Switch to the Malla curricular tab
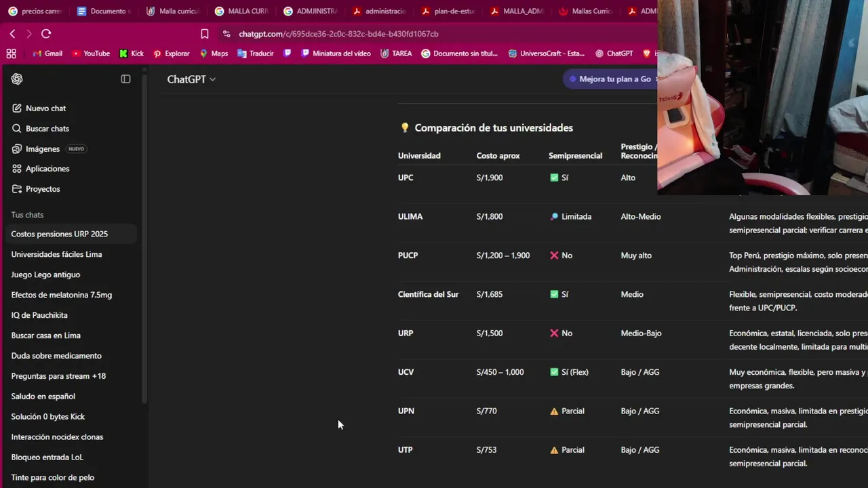868x488 pixels. (x=173, y=11)
